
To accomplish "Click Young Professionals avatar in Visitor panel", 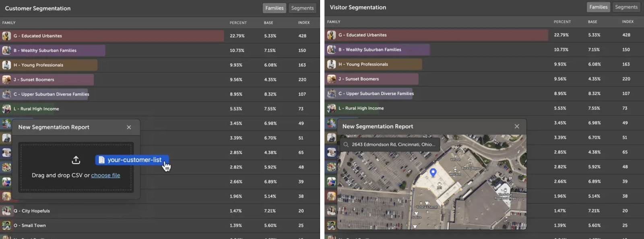I will coord(331,64).
